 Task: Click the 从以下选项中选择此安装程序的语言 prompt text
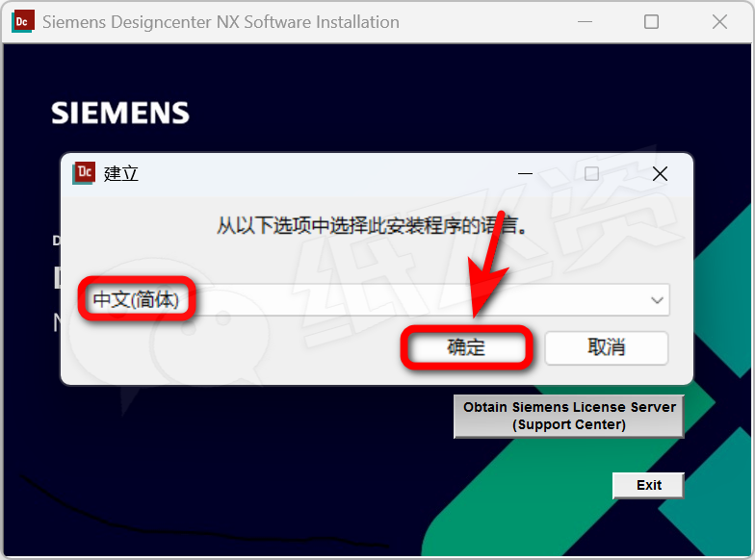[x=372, y=225]
